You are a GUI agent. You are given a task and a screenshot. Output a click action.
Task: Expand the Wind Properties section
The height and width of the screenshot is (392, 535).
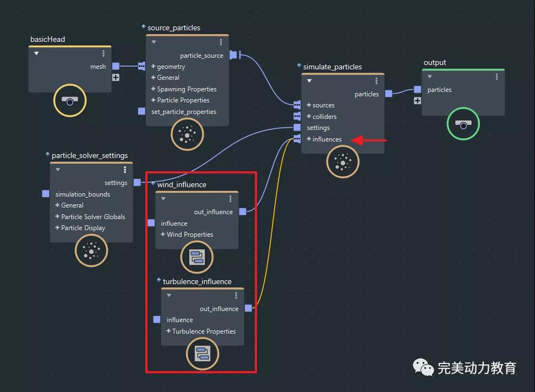coord(163,235)
